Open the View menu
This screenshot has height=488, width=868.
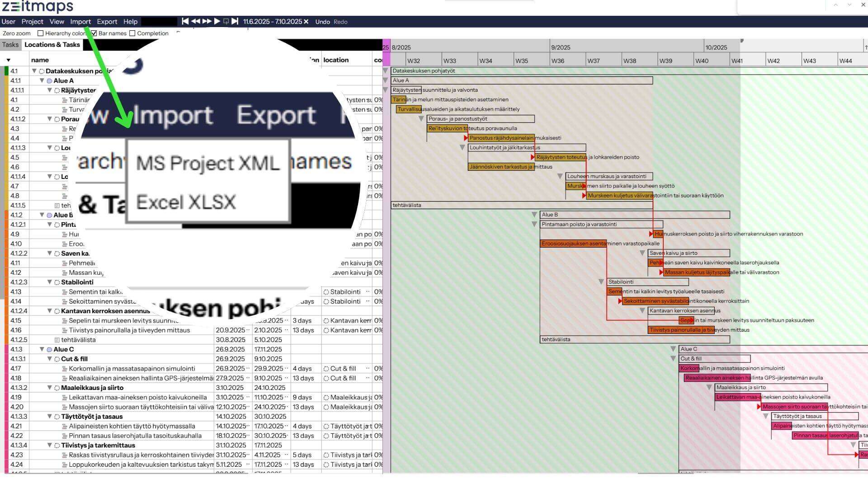57,22
